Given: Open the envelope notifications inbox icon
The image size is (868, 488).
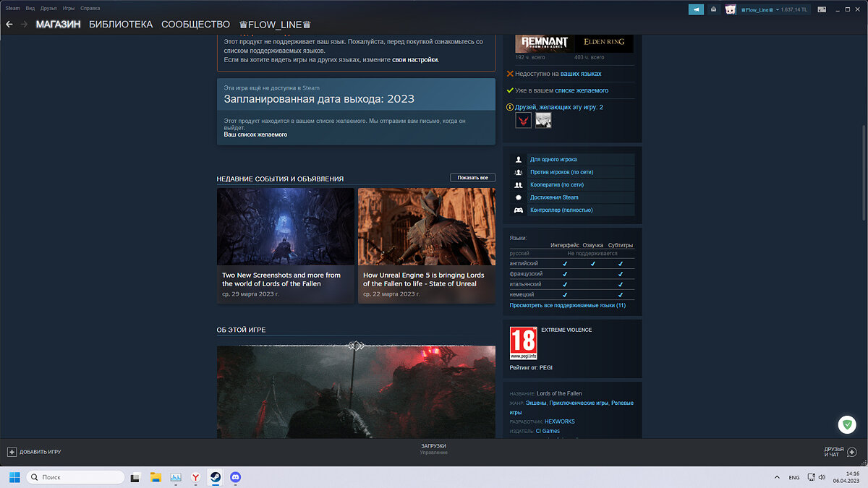Looking at the screenshot, I should (714, 9).
